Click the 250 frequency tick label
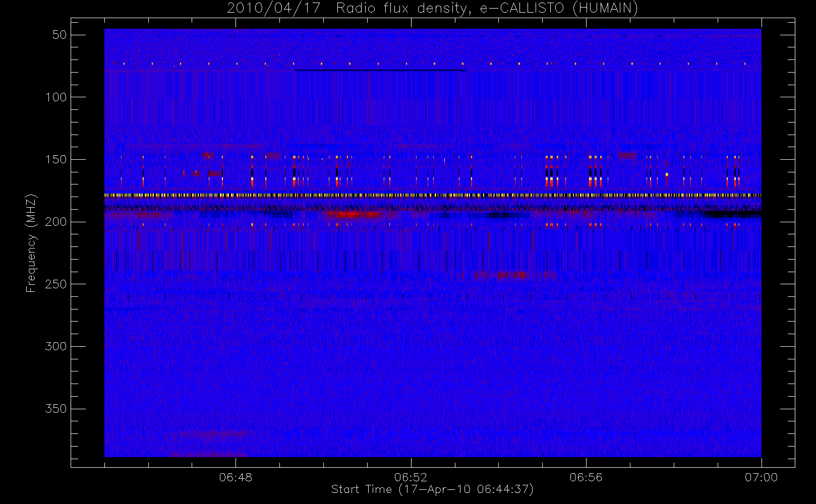816x504 pixels. [56, 284]
